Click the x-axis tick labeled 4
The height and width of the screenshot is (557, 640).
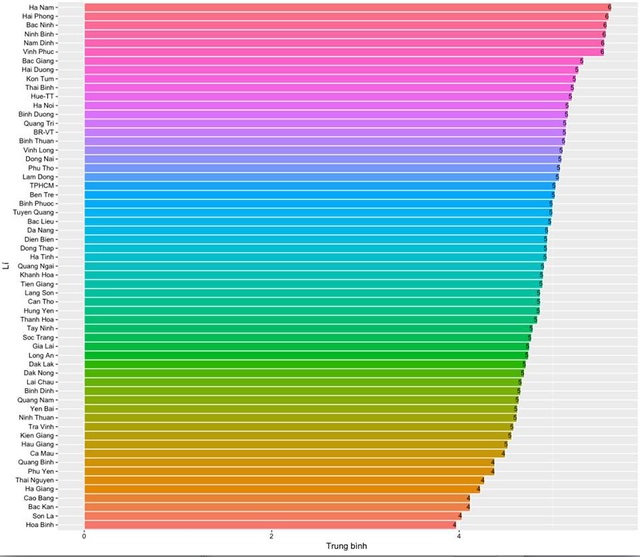tap(458, 536)
